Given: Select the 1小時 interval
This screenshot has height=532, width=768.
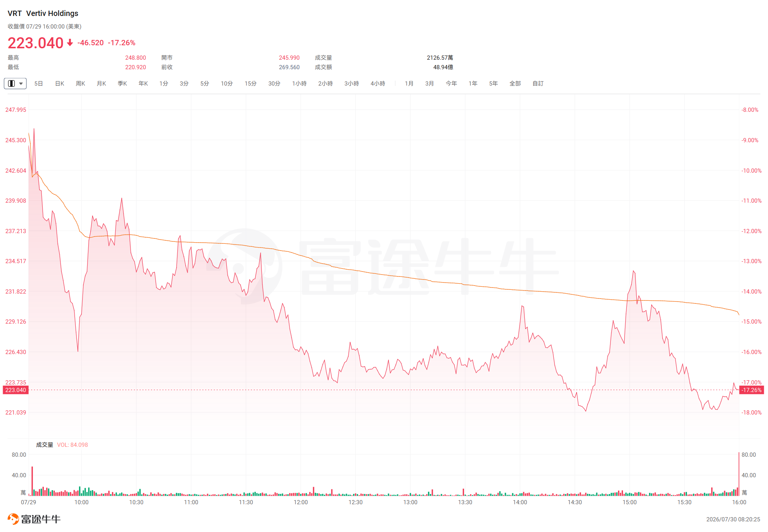Looking at the screenshot, I should click(x=300, y=83).
